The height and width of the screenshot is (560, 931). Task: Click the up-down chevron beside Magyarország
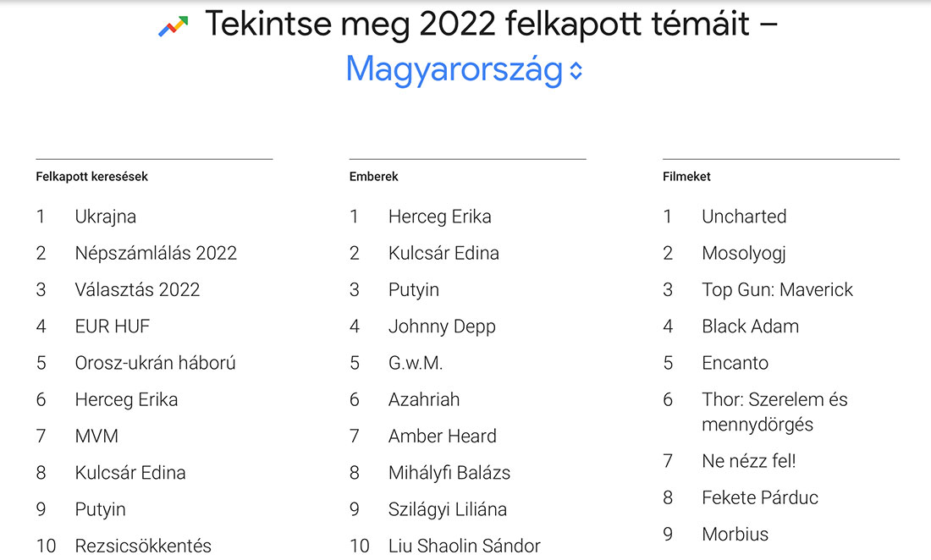(576, 71)
